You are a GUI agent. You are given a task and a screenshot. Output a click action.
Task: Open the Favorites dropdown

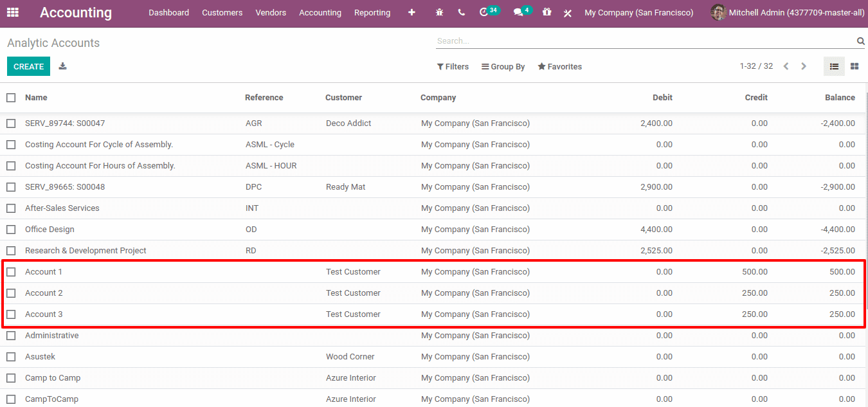[x=559, y=67]
